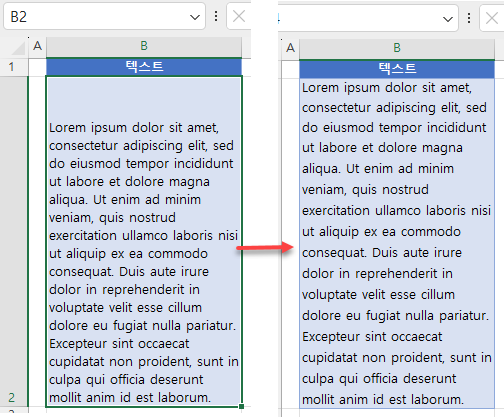Click the cancel X formula icon in right window

click(492, 18)
